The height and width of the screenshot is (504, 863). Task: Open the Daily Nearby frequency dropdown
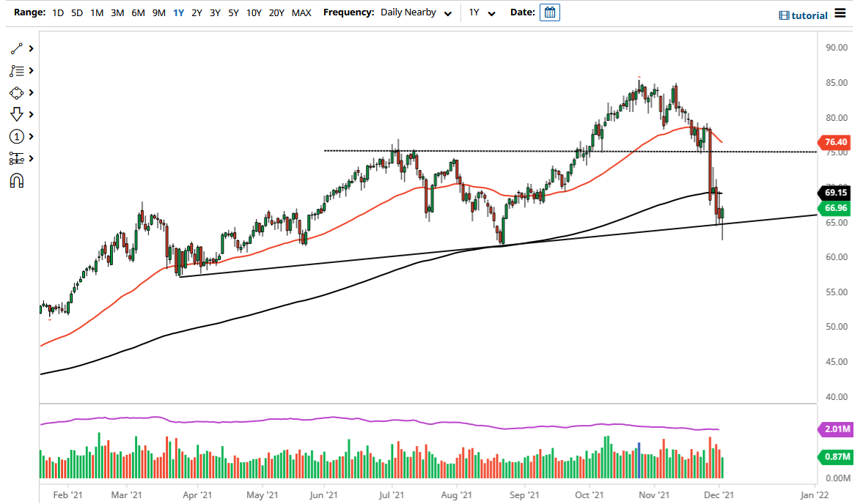[415, 12]
